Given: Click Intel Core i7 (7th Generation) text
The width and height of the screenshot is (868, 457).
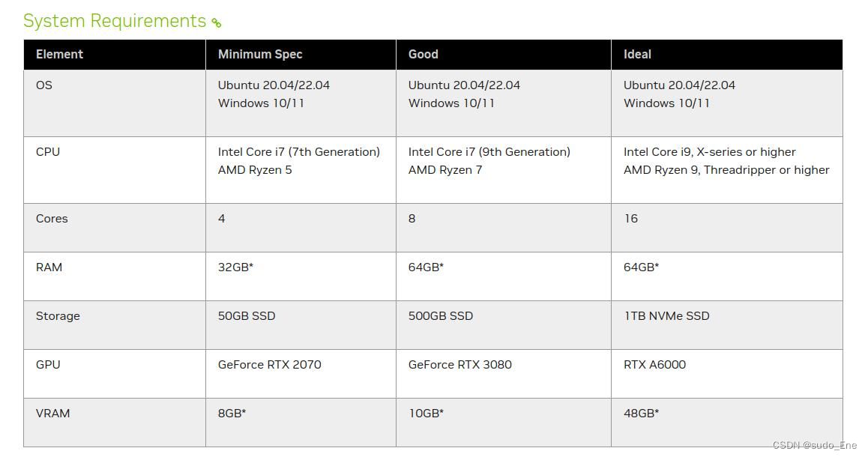Looking at the screenshot, I should [299, 151].
